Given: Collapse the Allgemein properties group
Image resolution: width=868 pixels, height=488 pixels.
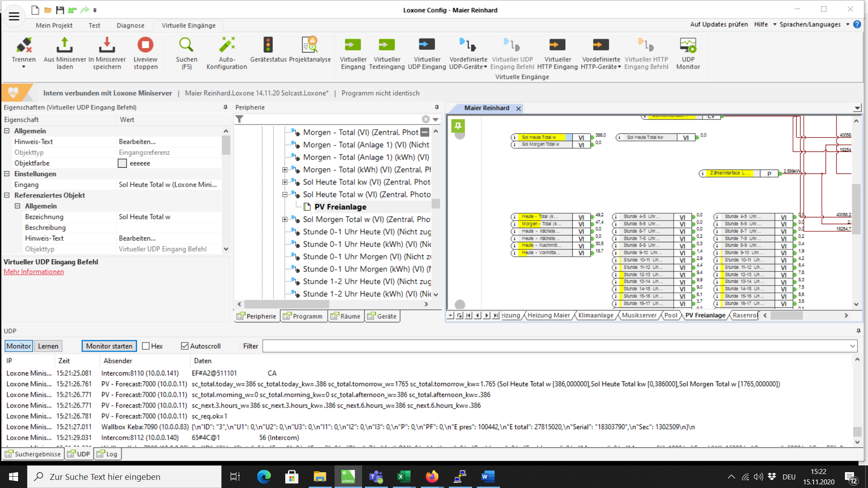Looking at the screenshot, I should 7,131.
